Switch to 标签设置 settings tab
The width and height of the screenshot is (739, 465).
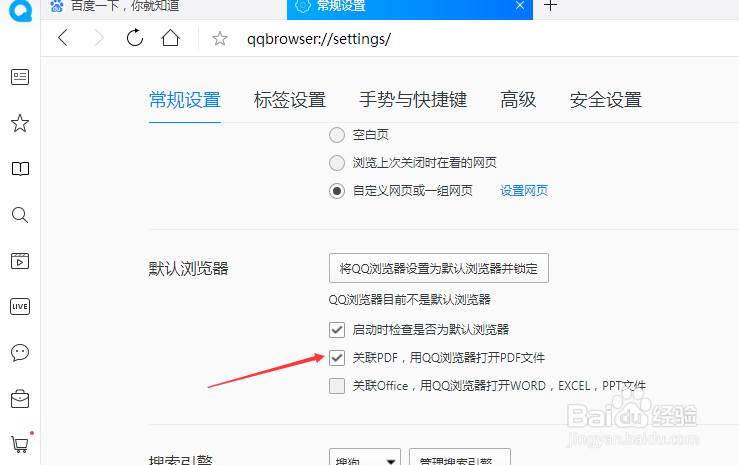[x=290, y=100]
